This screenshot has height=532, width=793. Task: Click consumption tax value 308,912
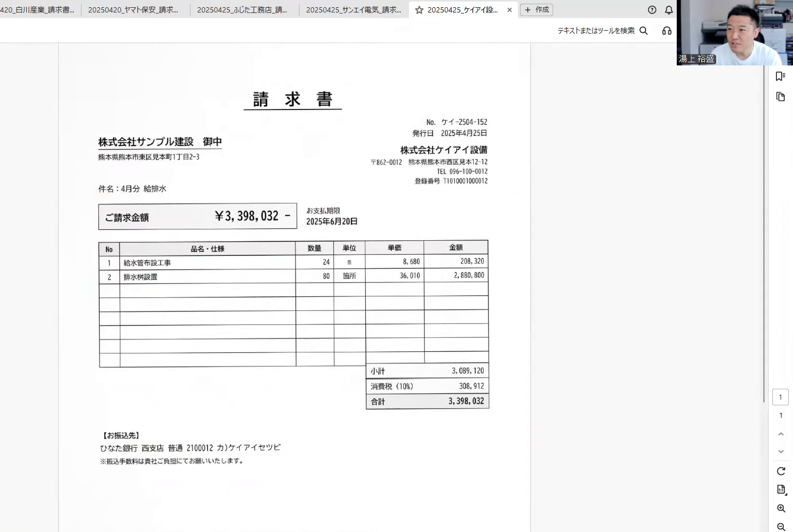(471, 386)
